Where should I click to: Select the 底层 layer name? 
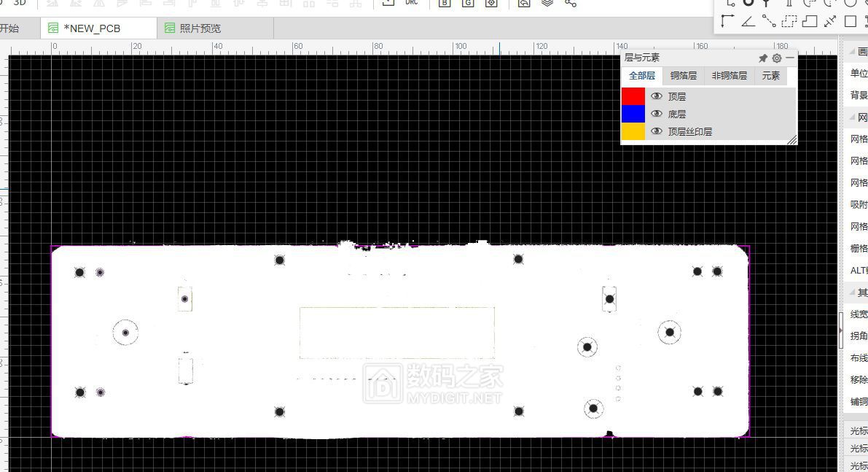click(x=676, y=114)
